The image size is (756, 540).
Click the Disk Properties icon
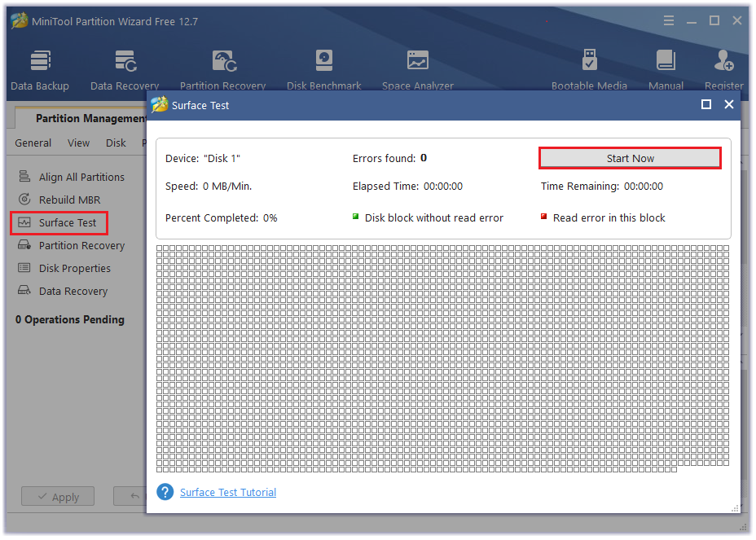pyautogui.click(x=24, y=268)
